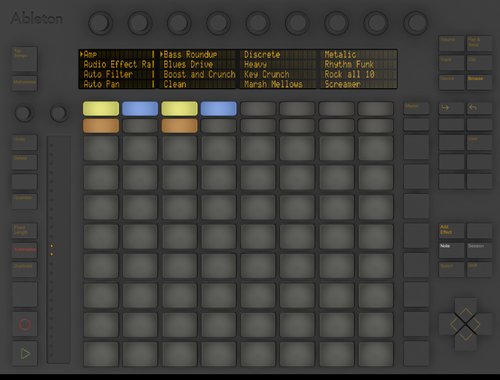
Task: Tap the orange button under the second yellow button
Action: pyautogui.click(x=179, y=126)
